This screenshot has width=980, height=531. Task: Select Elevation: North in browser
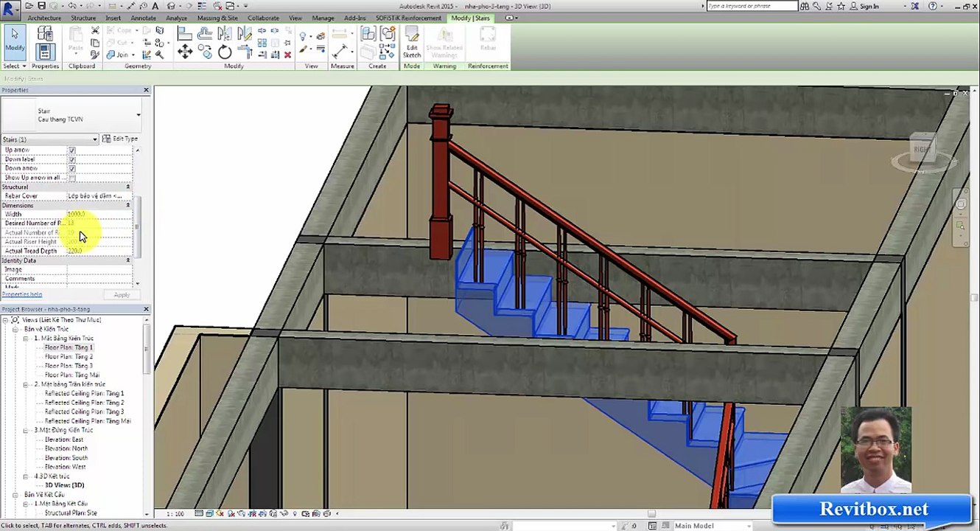point(66,448)
